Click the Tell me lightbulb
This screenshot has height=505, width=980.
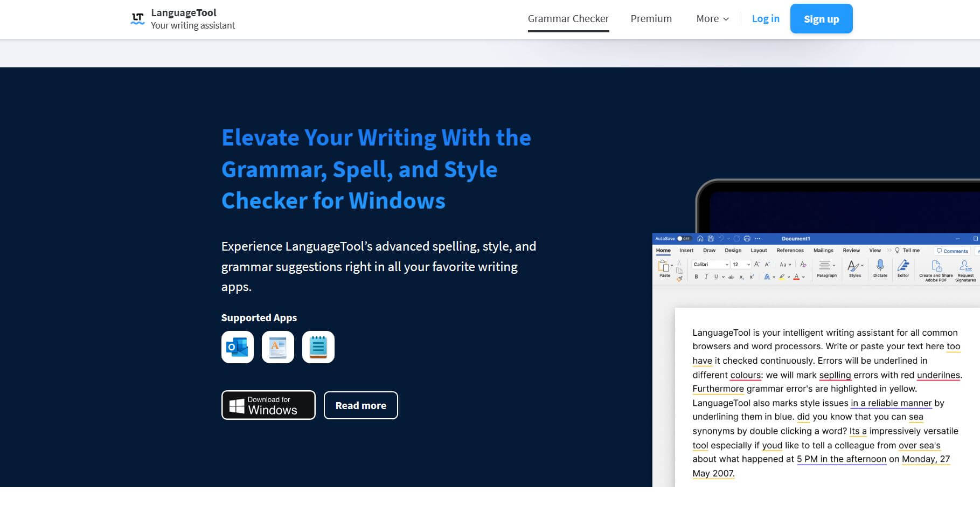(x=898, y=251)
